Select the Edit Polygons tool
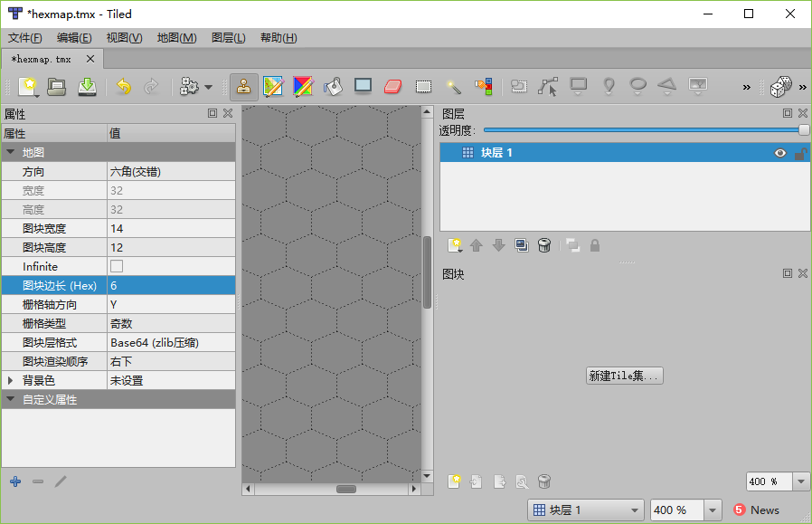The height and width of the screenshot is (524, 812). tap(548, 87)
